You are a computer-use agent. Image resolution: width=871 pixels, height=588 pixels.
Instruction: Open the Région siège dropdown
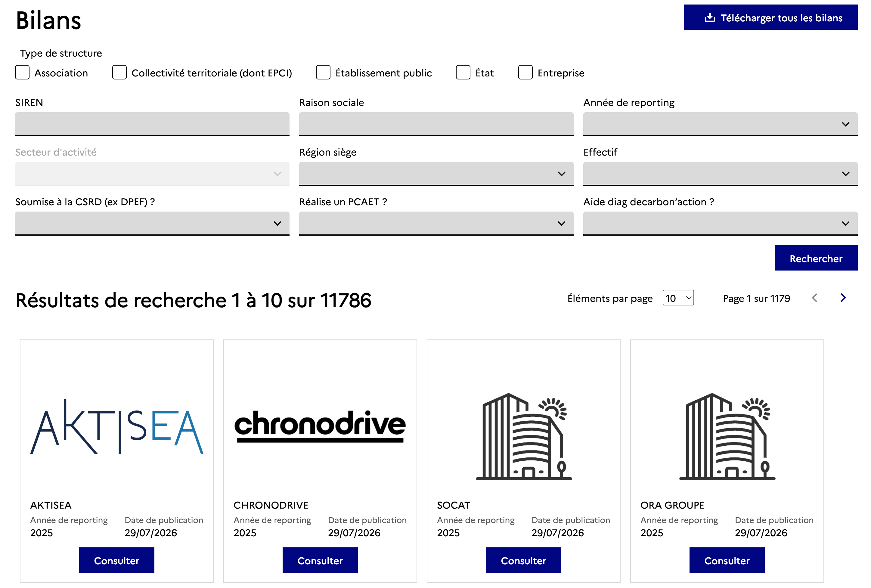coord(436,174)
